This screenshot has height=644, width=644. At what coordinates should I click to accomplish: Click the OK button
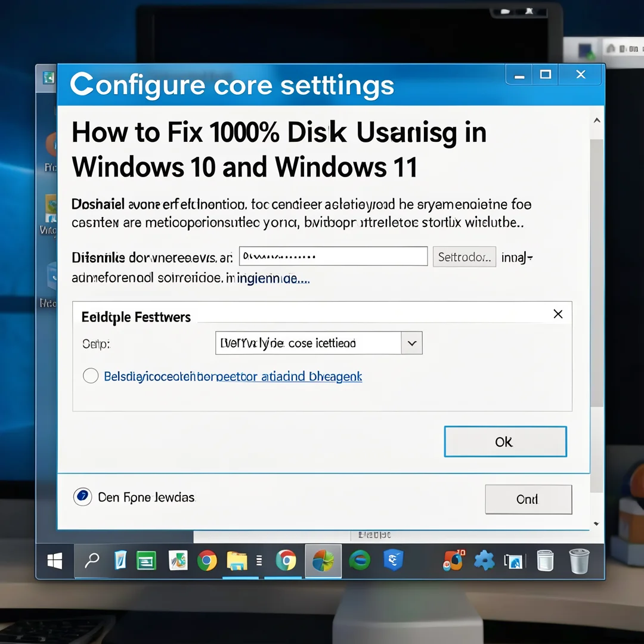click(505, 441)
